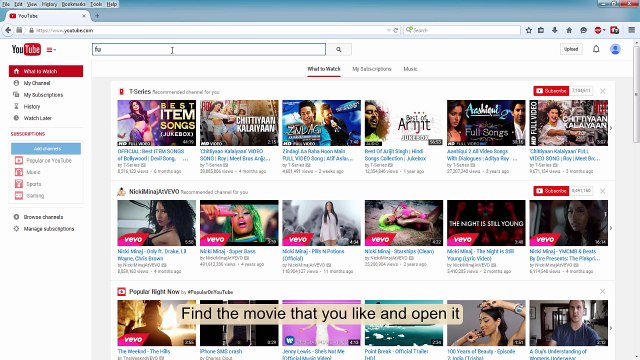Open the Tools menu

(96, 4)
